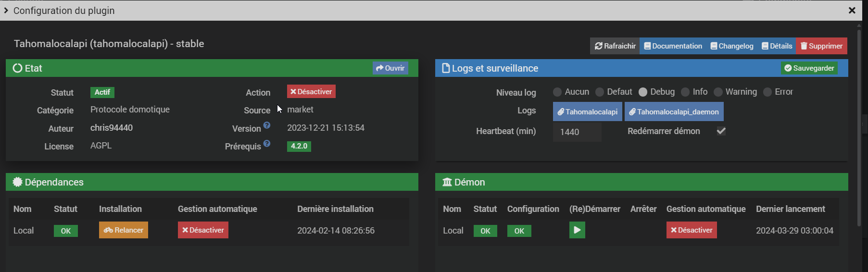Click the 4.2.0 prerequisite badge
868x272 pixels.
click(x=299, y=146)
